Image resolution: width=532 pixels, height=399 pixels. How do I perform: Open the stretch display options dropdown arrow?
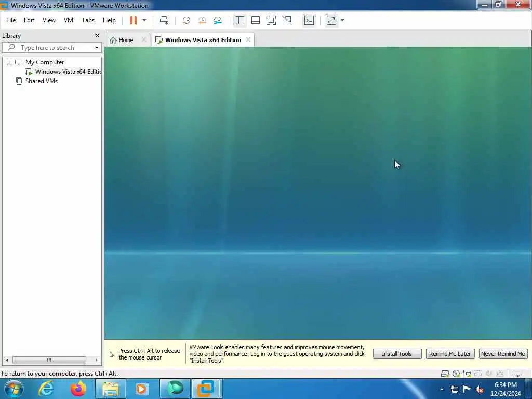(x=342, y=20)
